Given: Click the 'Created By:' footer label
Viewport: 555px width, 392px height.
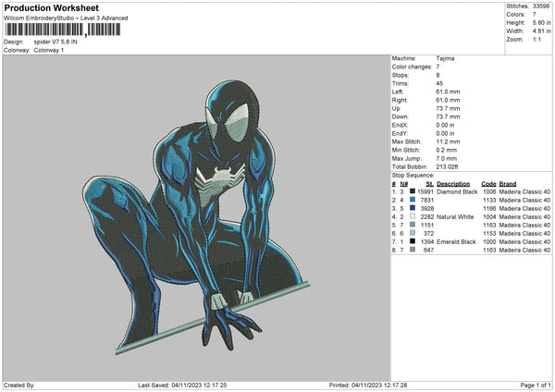Looking at the screenshot, I should 19,386.
